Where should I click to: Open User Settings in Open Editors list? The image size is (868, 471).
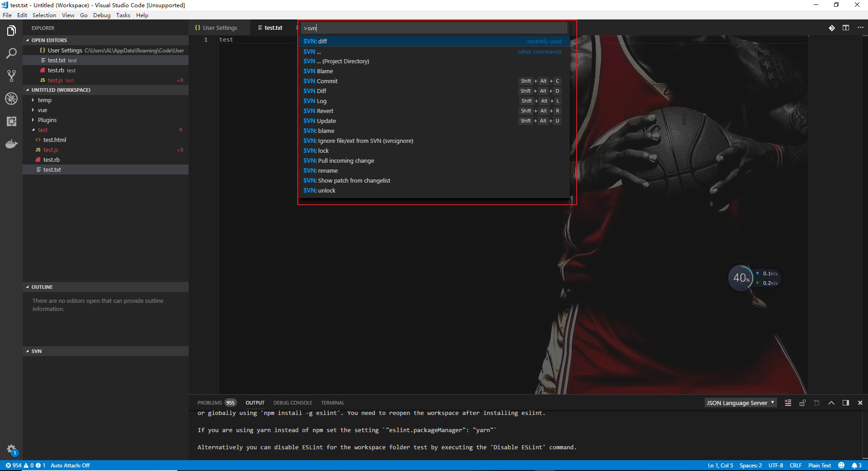coord(105,51)
